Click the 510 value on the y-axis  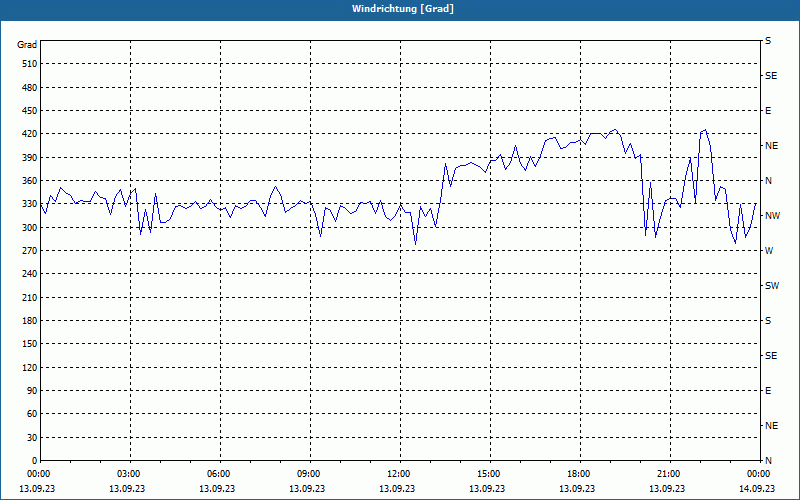tap(30, 64)
